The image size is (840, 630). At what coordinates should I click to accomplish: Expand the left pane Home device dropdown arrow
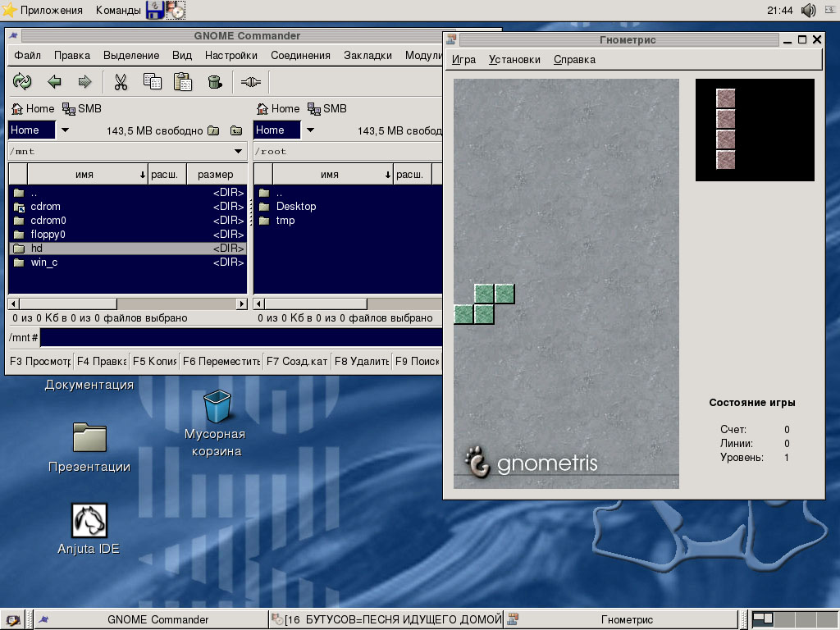[65, 130]
